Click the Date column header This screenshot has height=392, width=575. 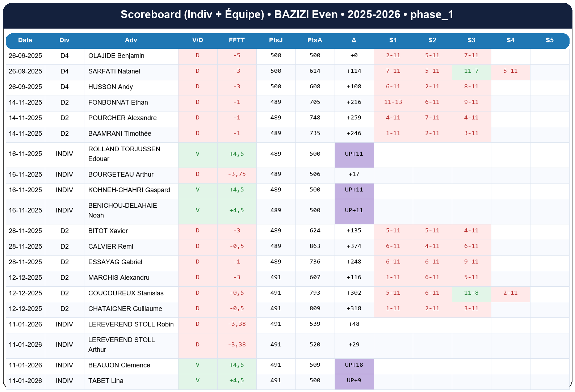click(x=25, y=40)
